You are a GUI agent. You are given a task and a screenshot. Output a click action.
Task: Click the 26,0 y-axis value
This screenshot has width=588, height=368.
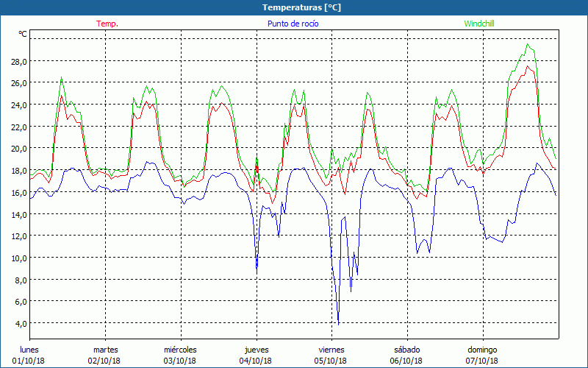(19, 83)
